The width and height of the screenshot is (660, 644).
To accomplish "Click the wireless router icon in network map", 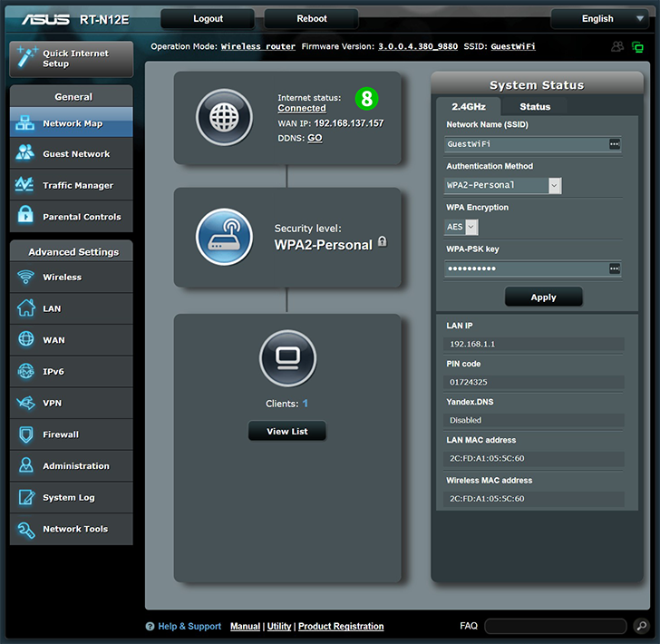I will pyautogui.click(x=224, y=237).
